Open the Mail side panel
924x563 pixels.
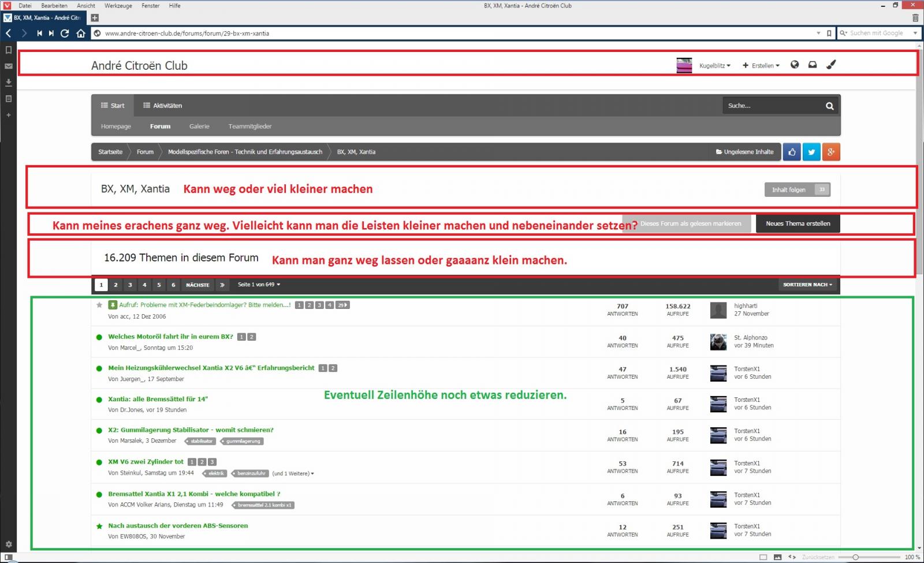click(x=8, y=66)
